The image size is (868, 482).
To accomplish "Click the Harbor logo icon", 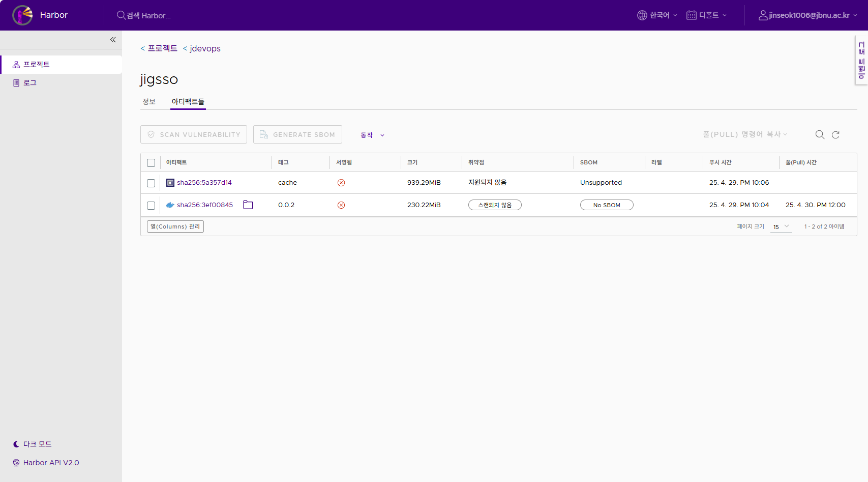I will pos(22,15).
